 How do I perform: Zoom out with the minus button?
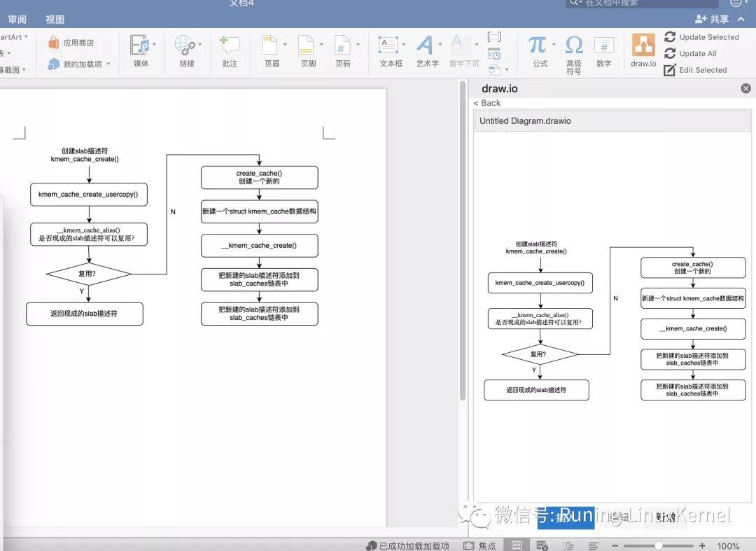(x=615, y=545)
